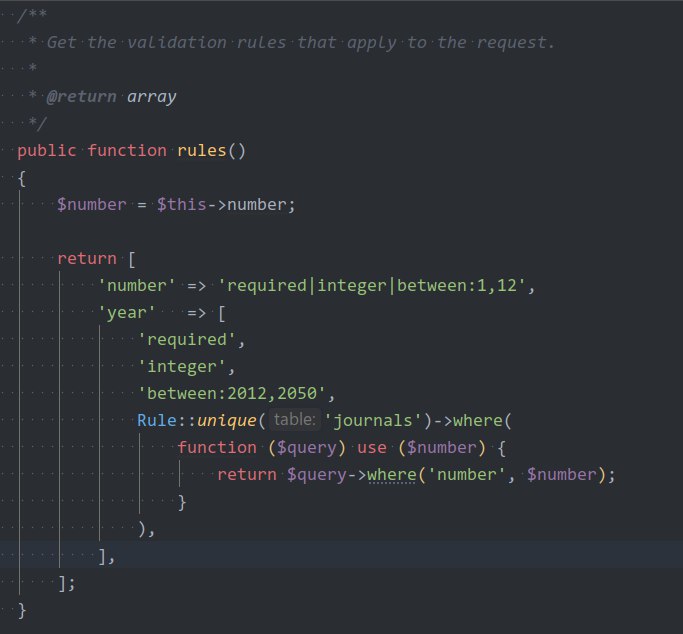
Task: Click '->where(' after 'journals'
Action: click(x=473, y=421)
